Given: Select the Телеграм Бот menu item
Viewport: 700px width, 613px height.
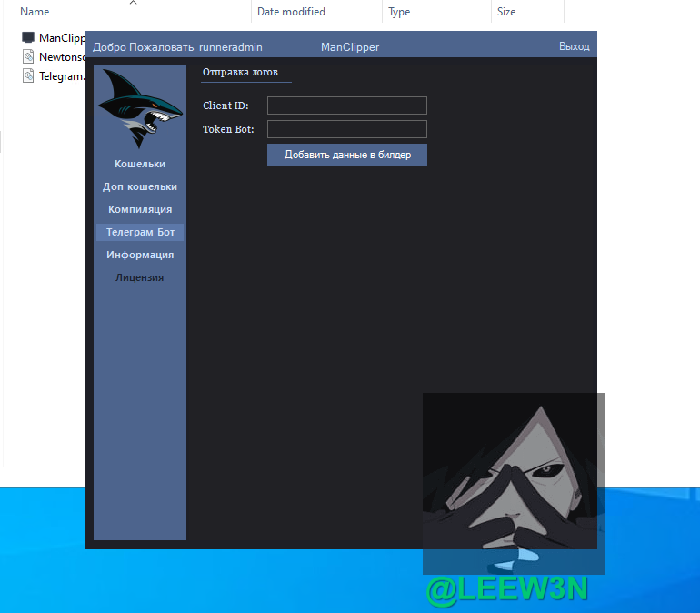Looking at the screenshot, I should click(140, 232).
